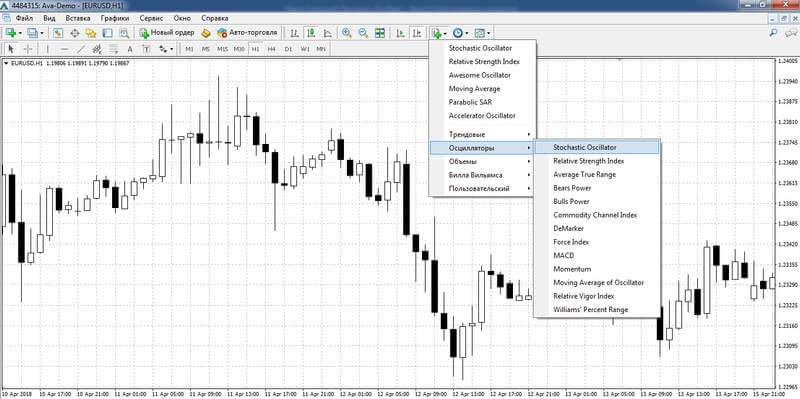Expand the Трендовые submenu

point(483,134)
